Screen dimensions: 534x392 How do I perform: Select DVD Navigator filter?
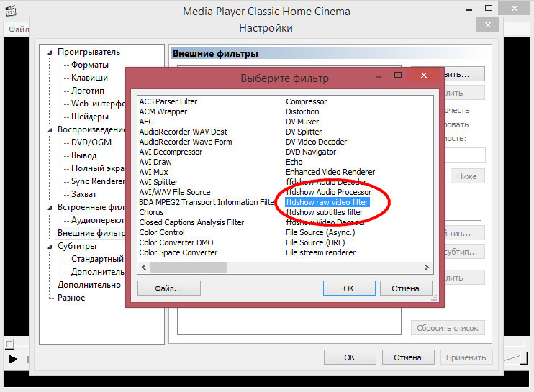point(311,152)
